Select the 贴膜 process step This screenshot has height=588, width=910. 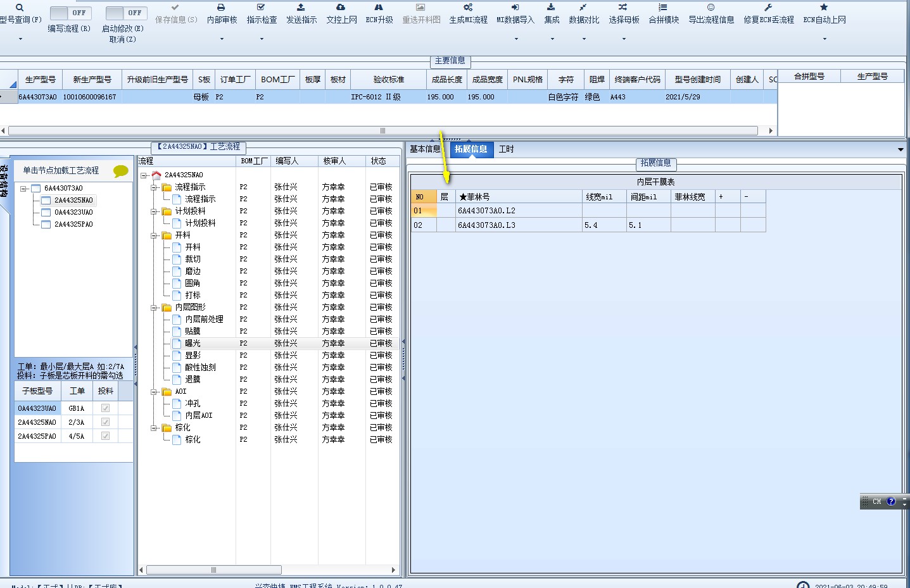[193, 331]
